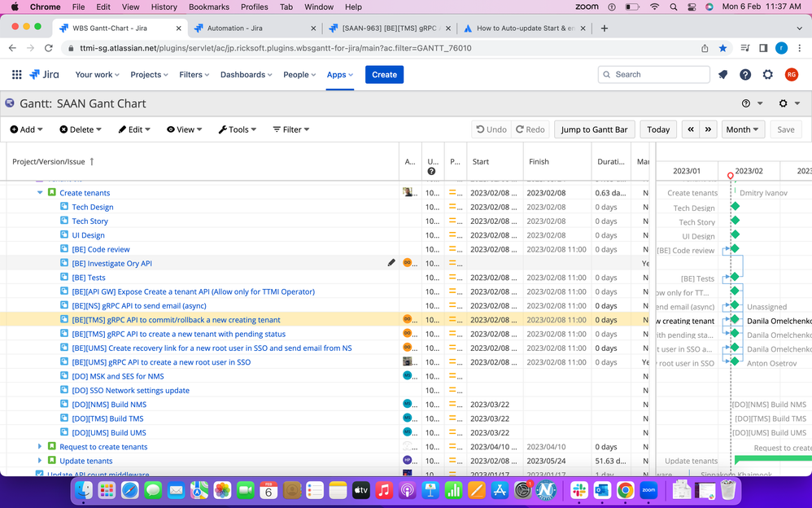The width and height of the screenshot is (812, 508).
Task: Click the next period double-arrow icon
Action: point(707,129)
